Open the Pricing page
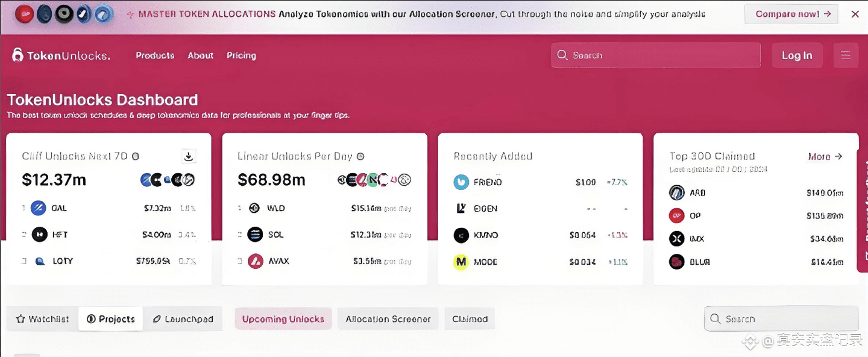Viewport: 868px width, 357px height. 241,55
